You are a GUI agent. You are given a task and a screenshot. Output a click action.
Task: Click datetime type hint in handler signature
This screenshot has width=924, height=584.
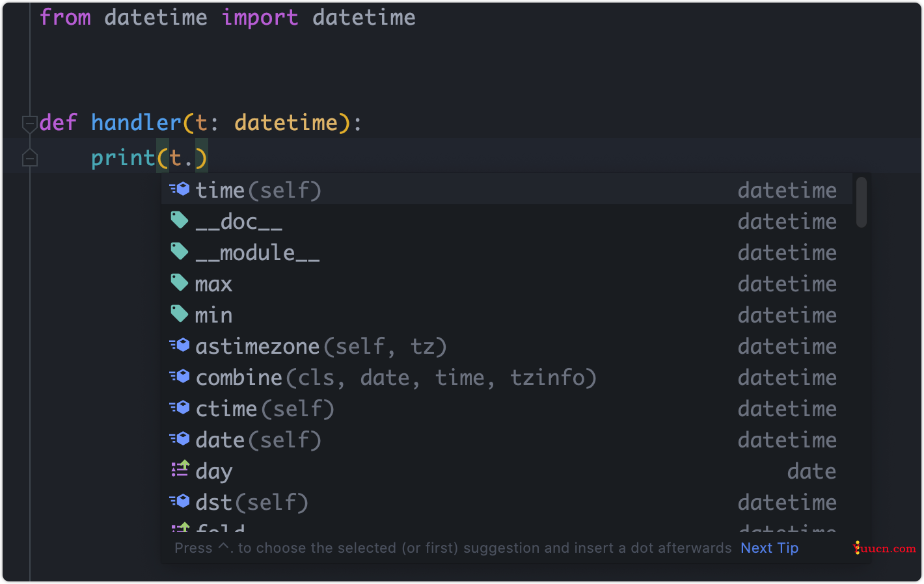286,122
